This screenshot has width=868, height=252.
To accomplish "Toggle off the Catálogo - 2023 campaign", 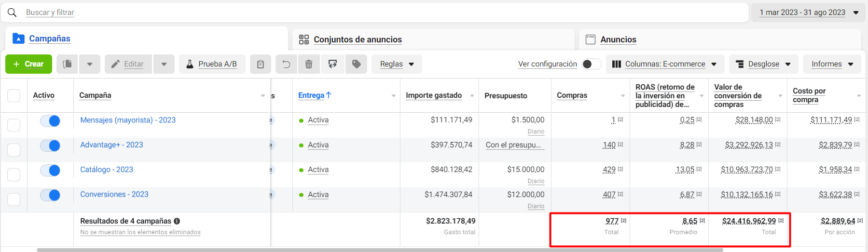I will (x=50, y=170).
